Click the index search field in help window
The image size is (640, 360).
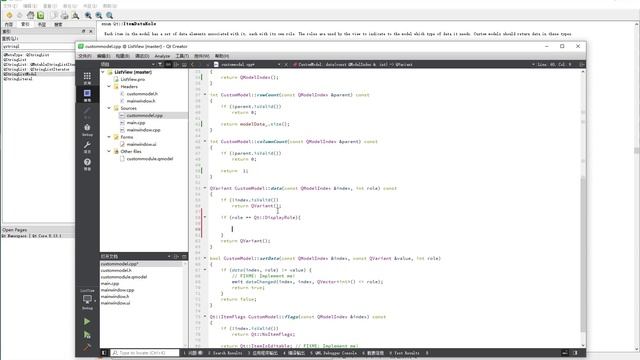point(38,46)
